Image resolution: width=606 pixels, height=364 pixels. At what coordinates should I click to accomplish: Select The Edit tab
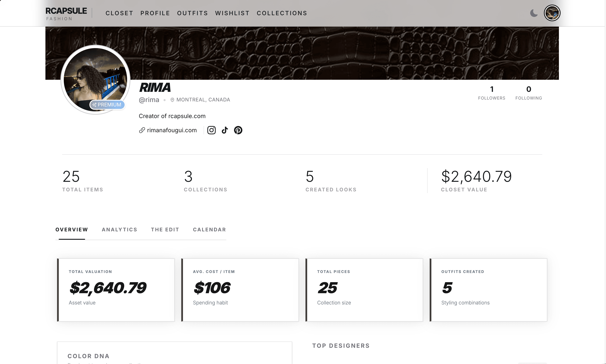click(x=165, y=230)
